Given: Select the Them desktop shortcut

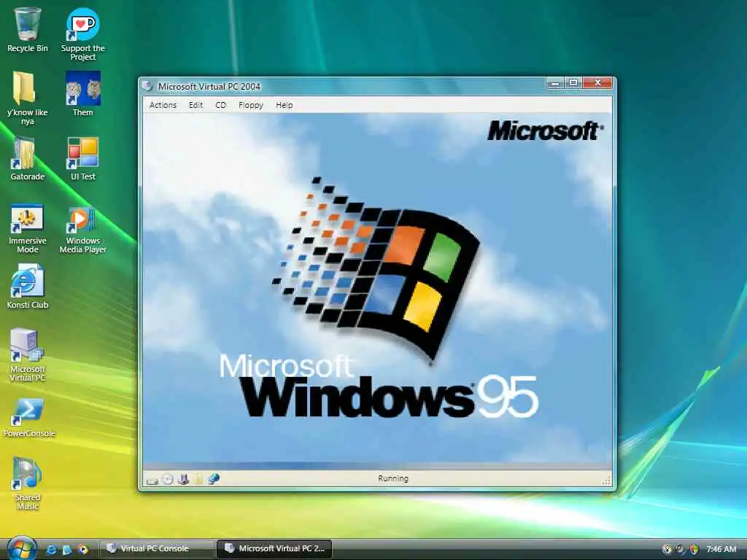Looking at the screenshot, I should [83, 93].
